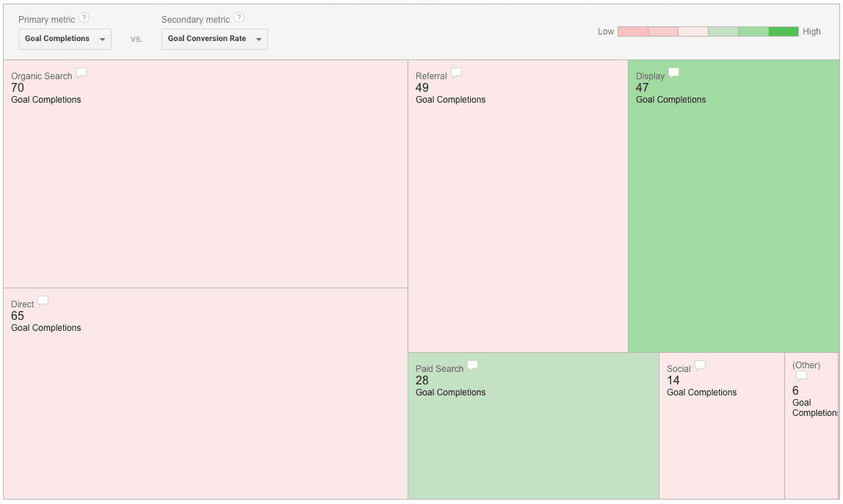Click the (Other) label link
The width and height of the screenshot is (843, 504).
(806, 365)
